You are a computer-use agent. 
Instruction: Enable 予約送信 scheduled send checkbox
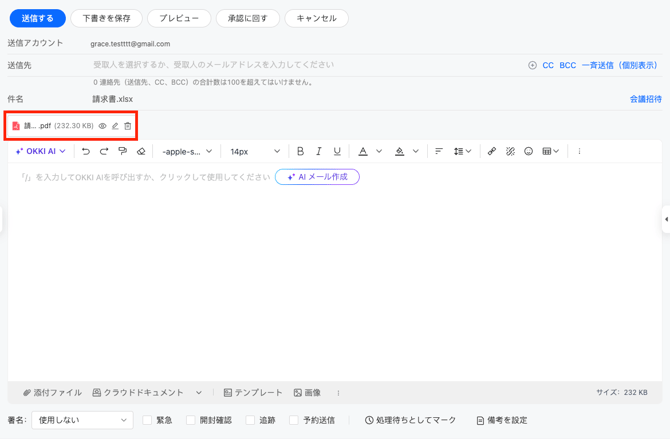click(x=294, y=420)
